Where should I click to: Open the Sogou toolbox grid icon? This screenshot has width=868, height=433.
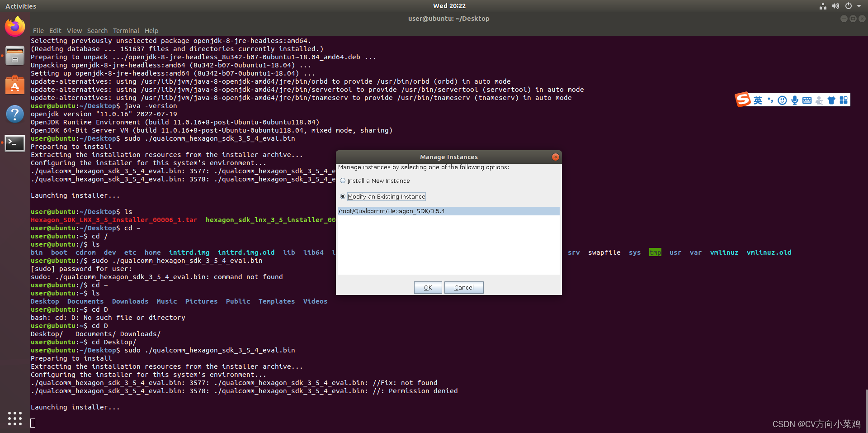844,100
